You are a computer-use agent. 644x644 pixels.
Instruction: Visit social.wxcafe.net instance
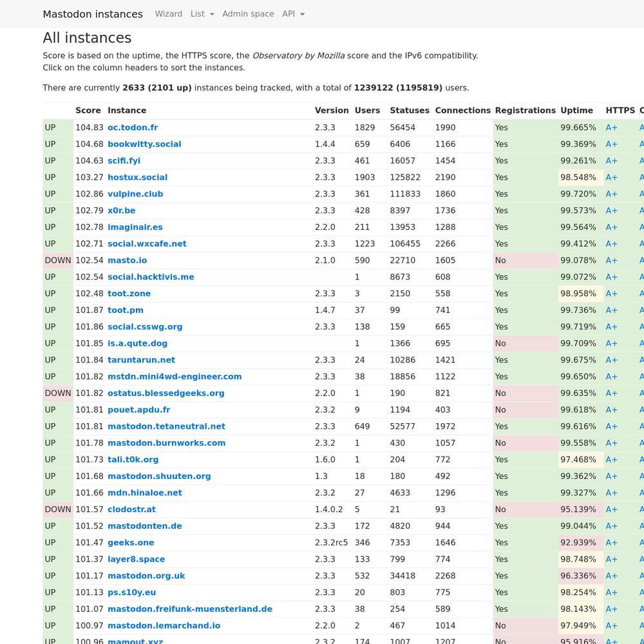(147, 244)
